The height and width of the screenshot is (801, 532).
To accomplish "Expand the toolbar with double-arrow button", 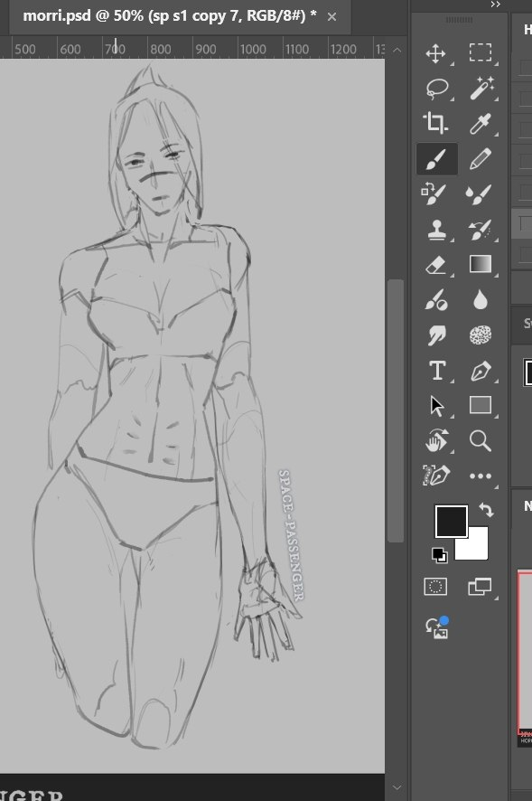I will [495, 5].
